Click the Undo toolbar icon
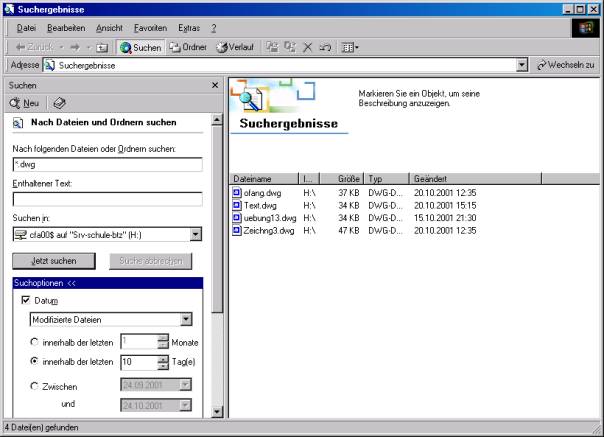The width and height of the screenshot is (604, 437). (325, 47)
